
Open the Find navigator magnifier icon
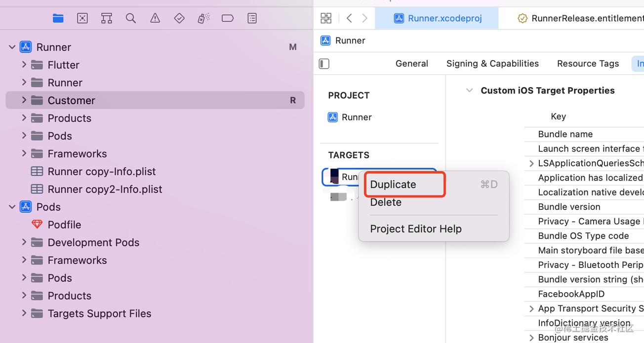tap(131, 18)
